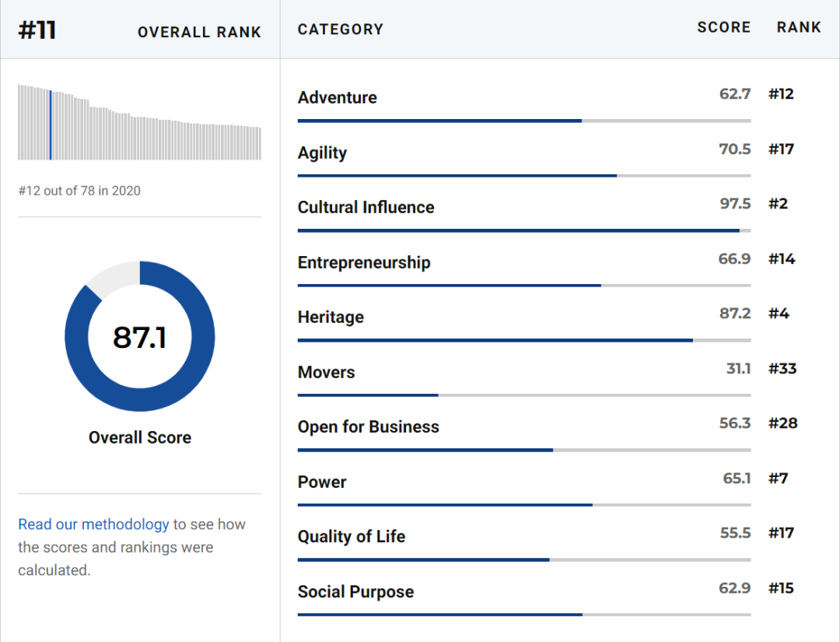The width and height of the screenshot is (840, 642).
Task: Click the Cultural Influence progress bar
Action: [523, 230]
